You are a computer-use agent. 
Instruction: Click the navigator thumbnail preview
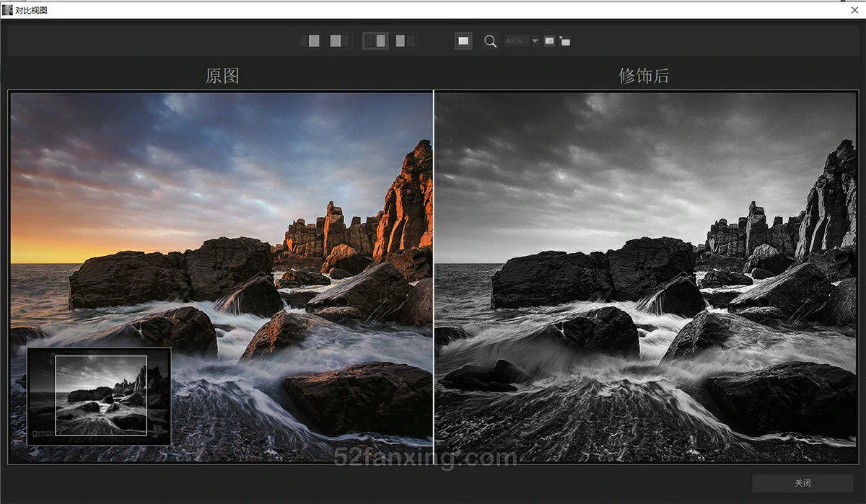99,396
